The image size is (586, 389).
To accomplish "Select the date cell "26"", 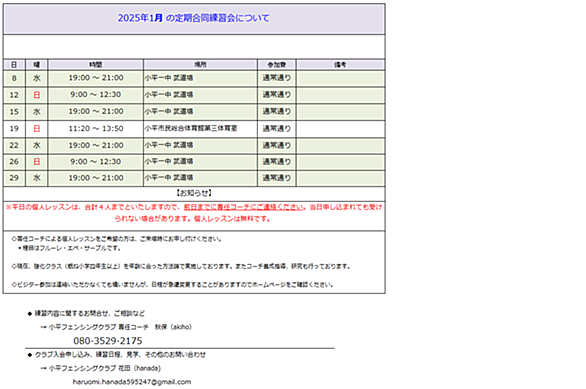I will point(14,161).
